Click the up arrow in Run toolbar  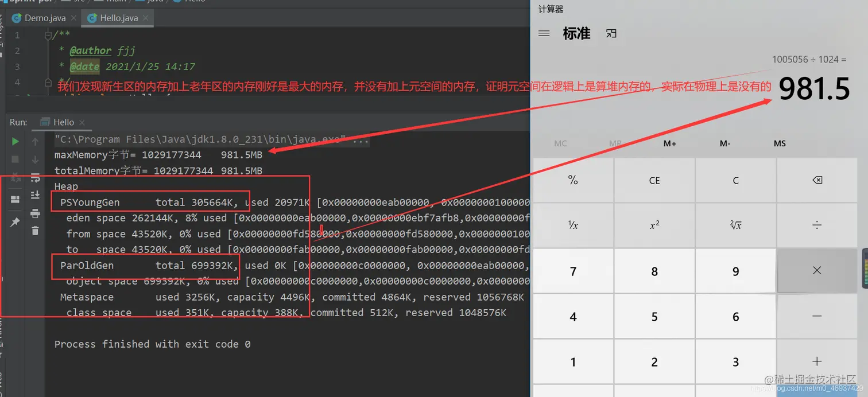[x=35, y=141]
